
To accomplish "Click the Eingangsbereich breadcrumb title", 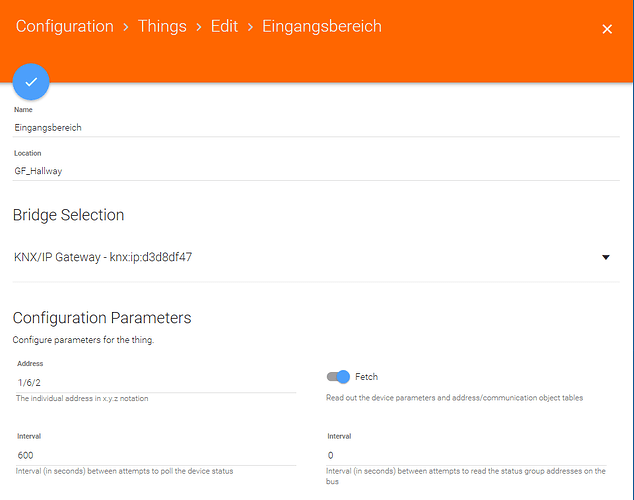I will pyautogui.click(x=322, y=26).
